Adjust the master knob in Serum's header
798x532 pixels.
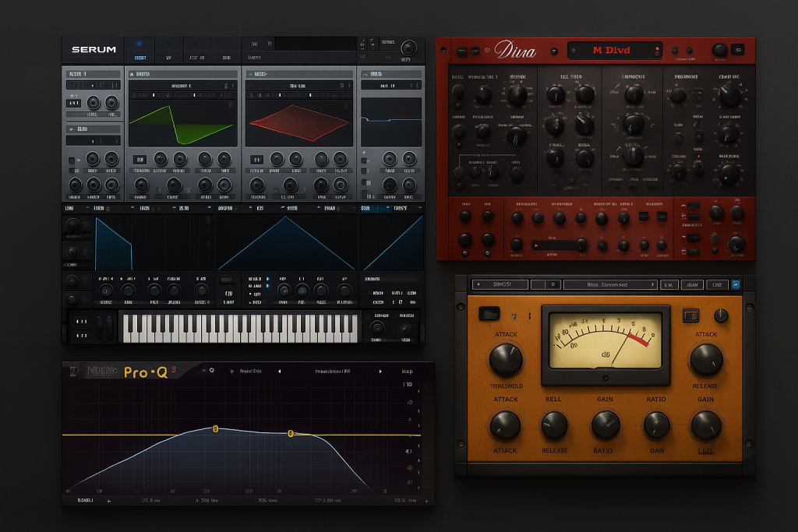[408, 48]
